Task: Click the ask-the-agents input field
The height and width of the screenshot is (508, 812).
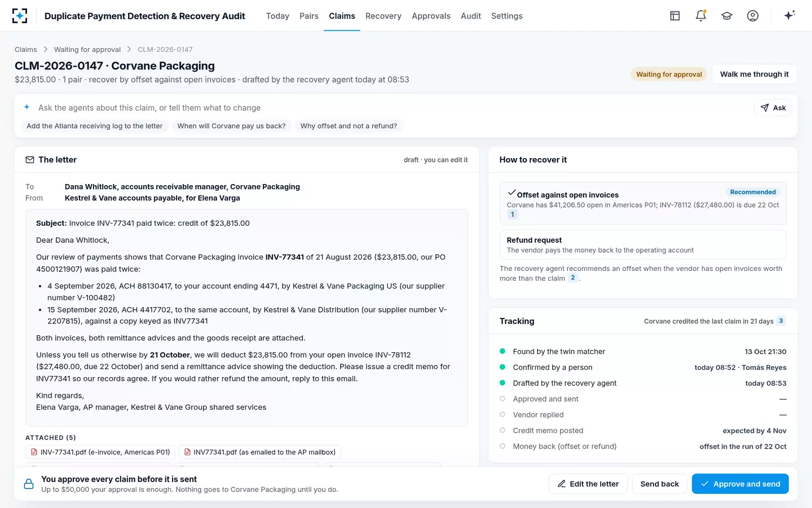Action: 392,108
